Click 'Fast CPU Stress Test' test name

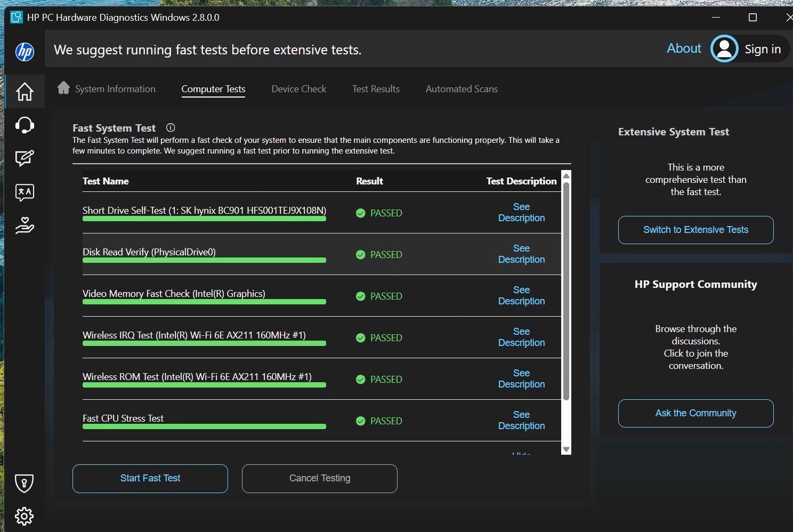pos(123,418)
